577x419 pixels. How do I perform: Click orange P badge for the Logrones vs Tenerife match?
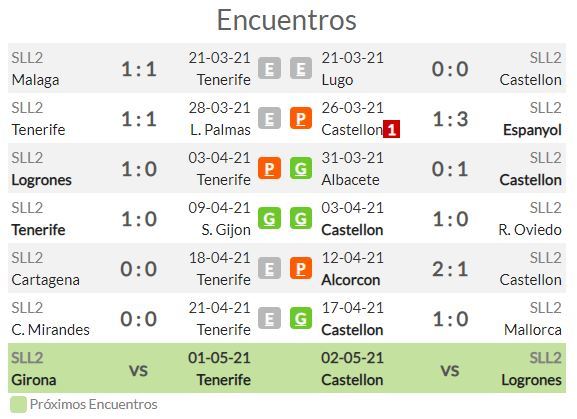pos(269,168)
